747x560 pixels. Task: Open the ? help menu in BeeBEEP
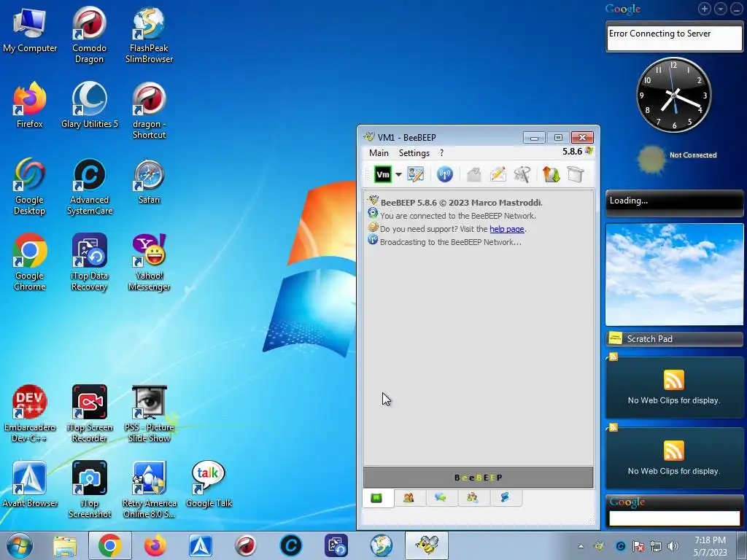[441, 153]
